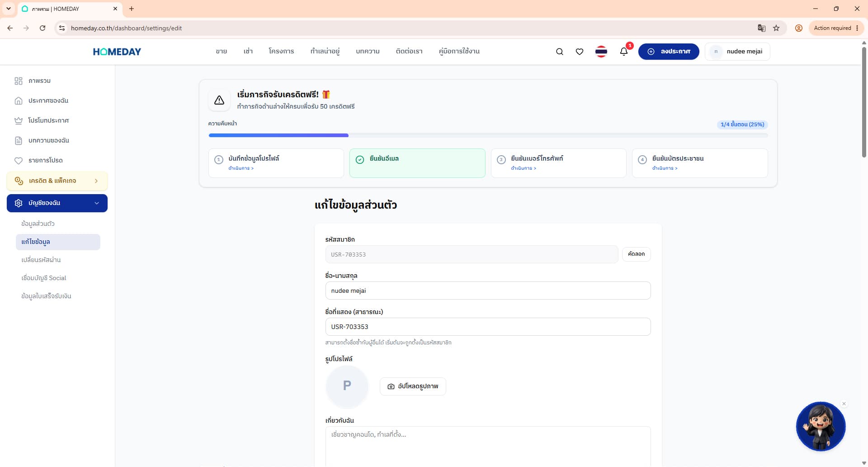The width and height of the screenshot is (868, 467).
Task: Expand เครดิต & แพ็คเกจ chevron
Action: pyautogui.click(x=96, y=181)
